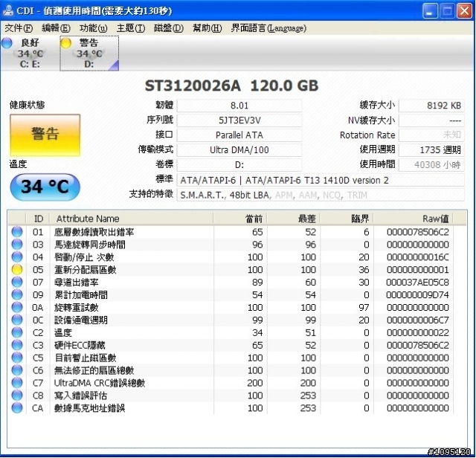This screenshot has width=476, height=458.
Task: Open the 文件(F) menu
Action: [19, 28]
